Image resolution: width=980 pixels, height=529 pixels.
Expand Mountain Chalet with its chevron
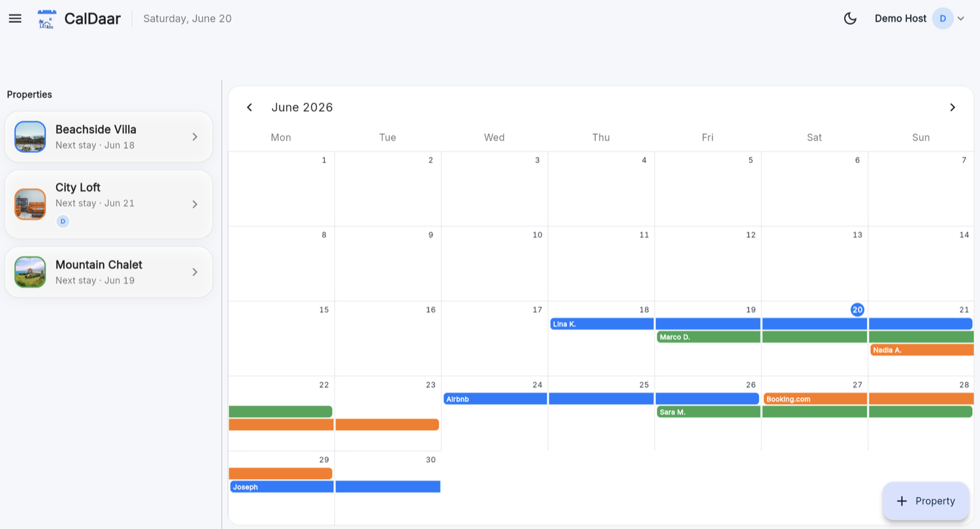pos(195,272)
